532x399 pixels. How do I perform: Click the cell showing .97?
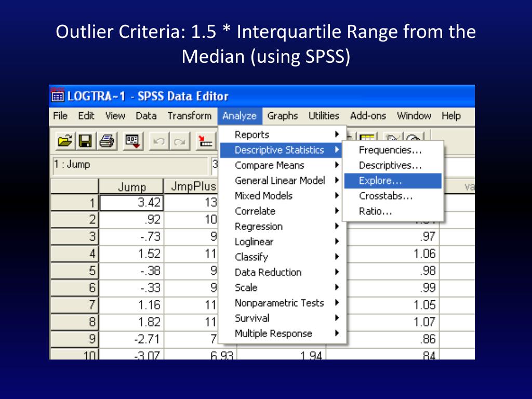click(x=393, y=236)
